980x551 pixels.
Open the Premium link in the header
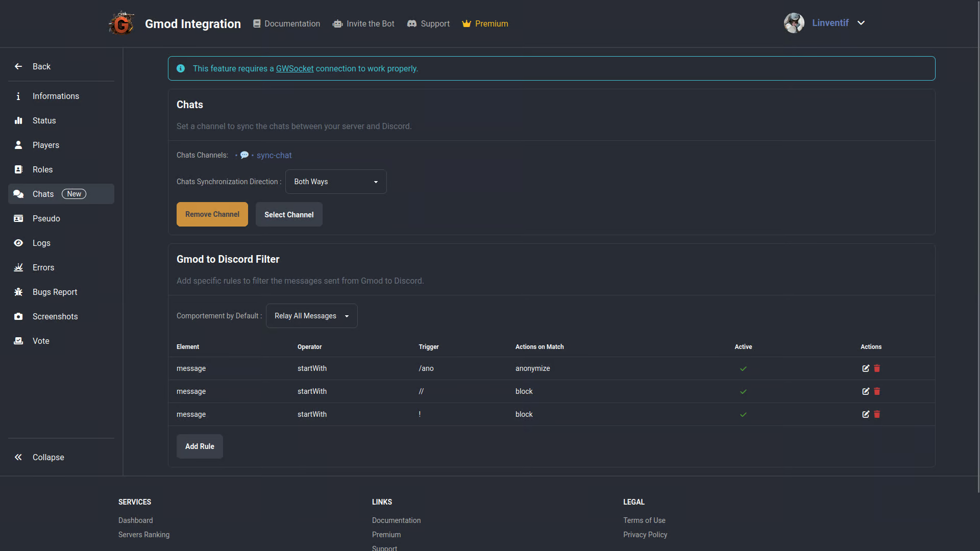click(485, 23)
